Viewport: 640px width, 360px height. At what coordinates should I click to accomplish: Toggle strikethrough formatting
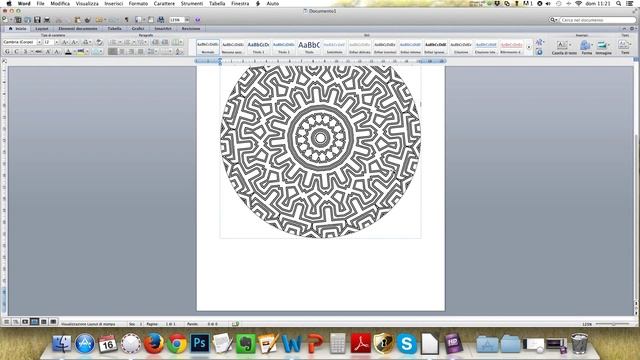(38, 52)
